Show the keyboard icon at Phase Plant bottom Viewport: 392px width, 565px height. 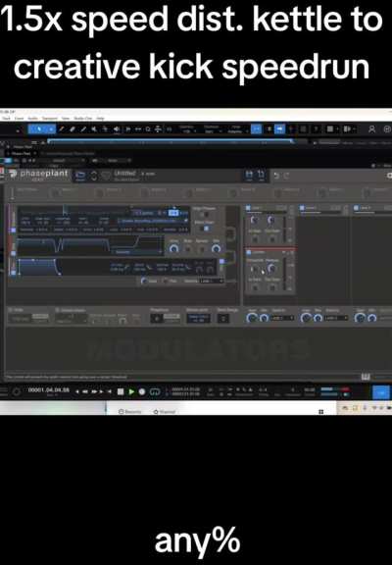pos(366,377)
